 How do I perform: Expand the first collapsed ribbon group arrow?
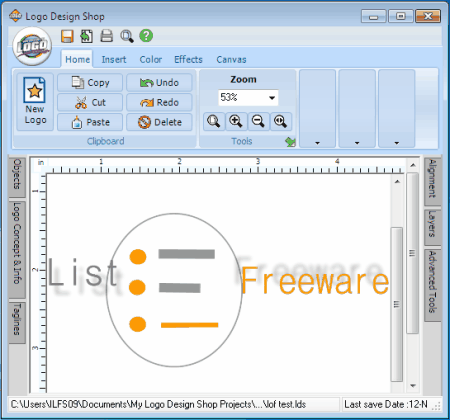point(317,143)
